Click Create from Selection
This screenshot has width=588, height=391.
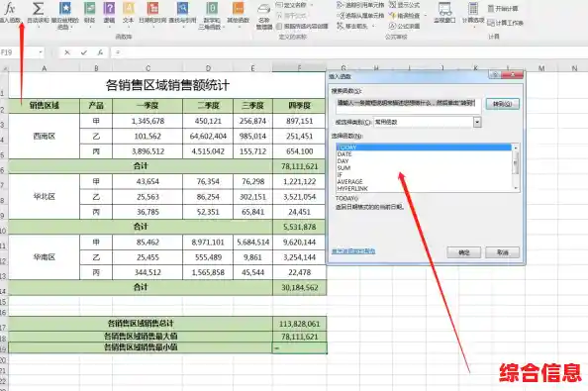click(302, 27)
